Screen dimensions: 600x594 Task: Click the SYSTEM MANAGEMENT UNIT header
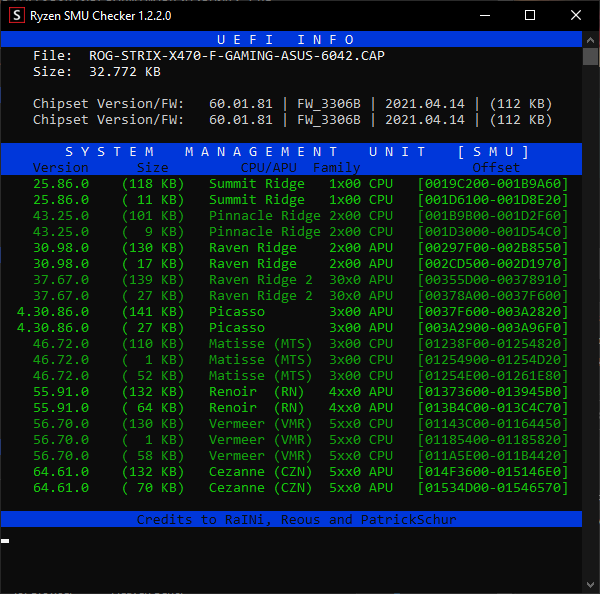pyautogui.click(x=297, y=152)
